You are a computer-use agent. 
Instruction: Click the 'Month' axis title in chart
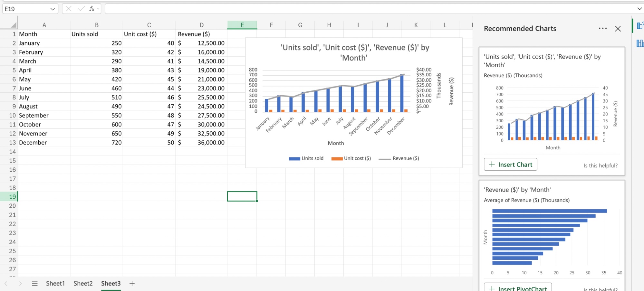336,143
